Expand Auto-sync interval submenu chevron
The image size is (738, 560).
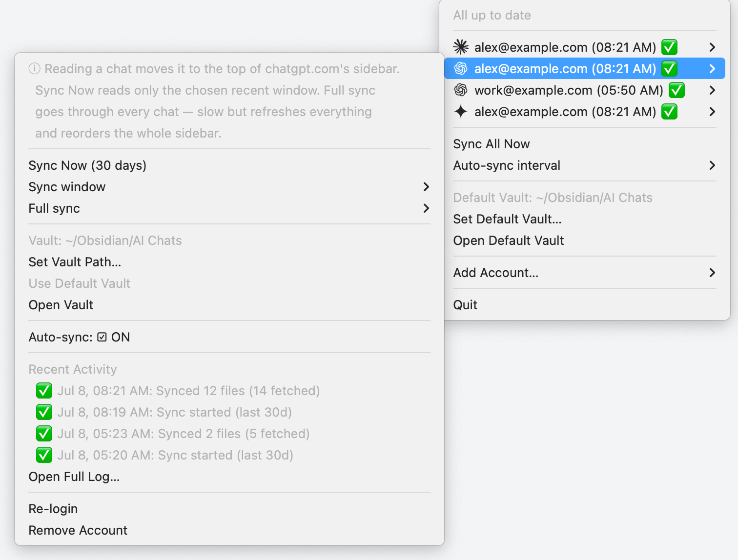(x=712, y=165)
